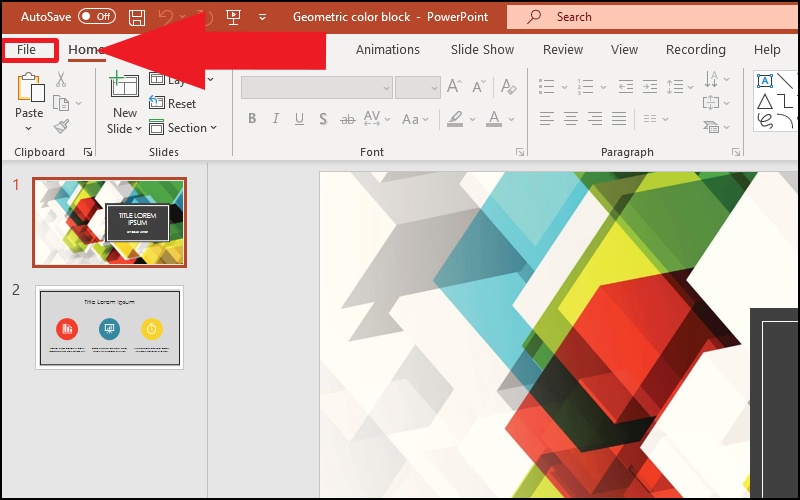Open the View tab
800x500 pixels.
click(624, 49)
